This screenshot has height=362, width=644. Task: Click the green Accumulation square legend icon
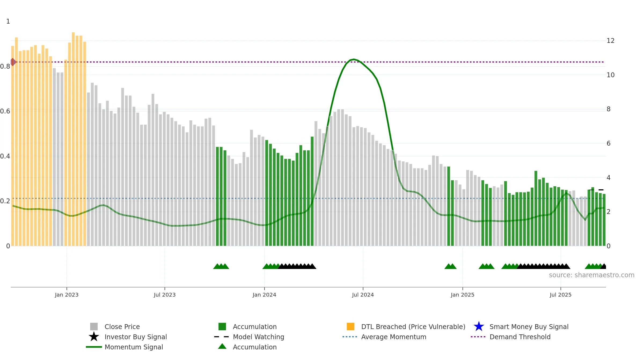pyautogui.click(x=222, y=326)
